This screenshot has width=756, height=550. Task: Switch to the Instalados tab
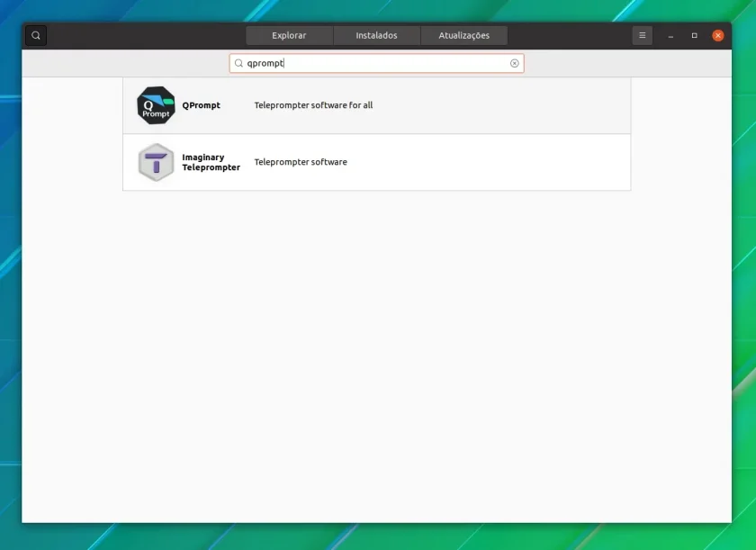point(376,35)
